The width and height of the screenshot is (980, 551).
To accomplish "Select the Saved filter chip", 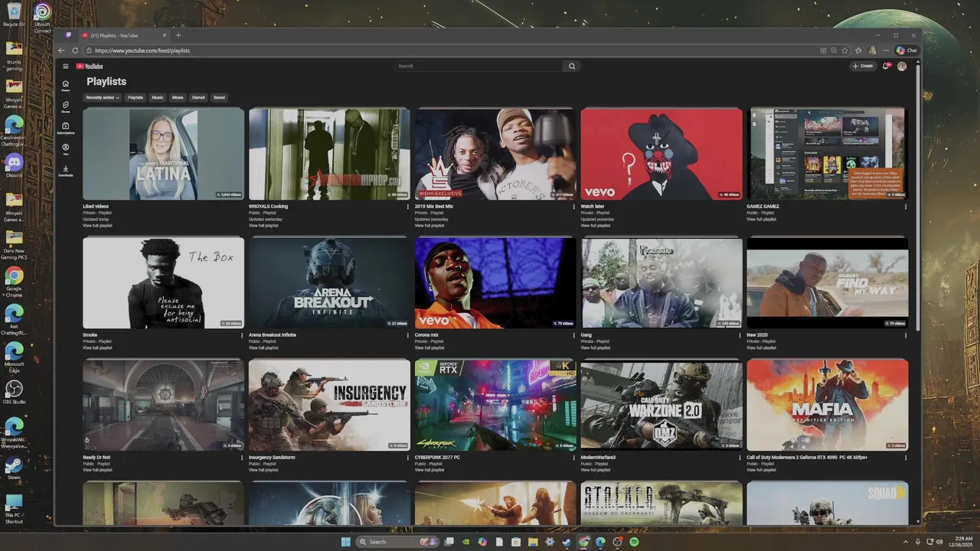I will point(219,97).
